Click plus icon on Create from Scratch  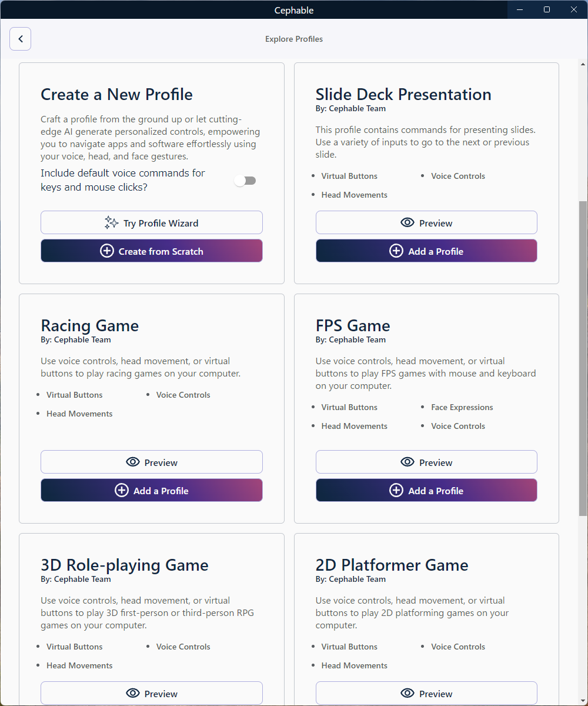107,251
